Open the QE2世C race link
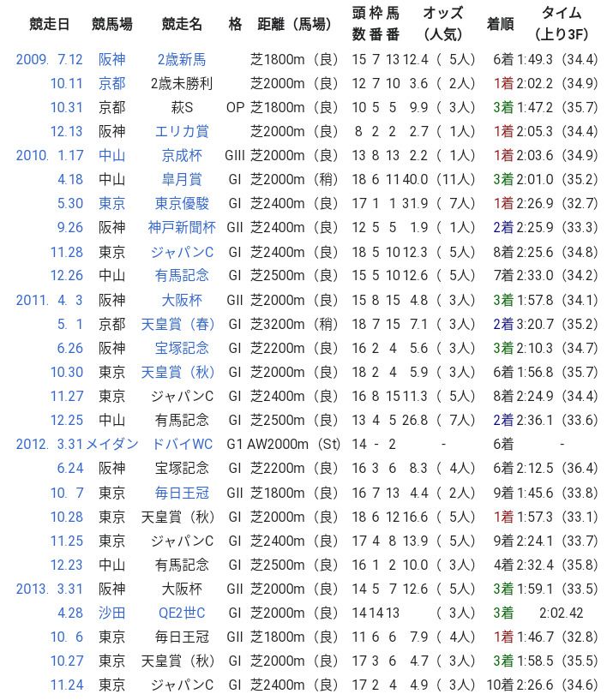 tap(182, 613)
